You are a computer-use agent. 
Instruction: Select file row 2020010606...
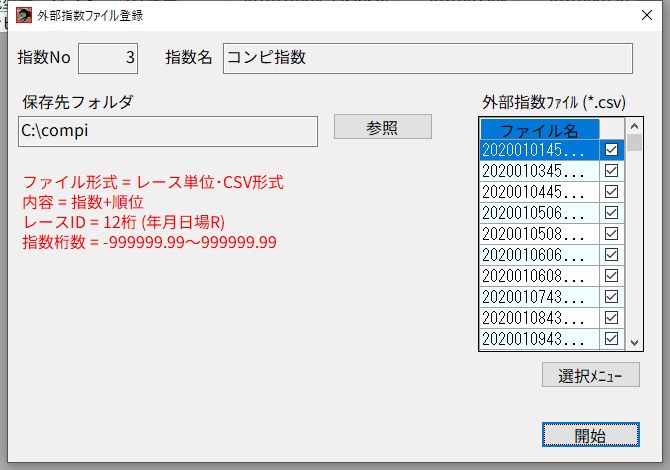coord(540,255)
